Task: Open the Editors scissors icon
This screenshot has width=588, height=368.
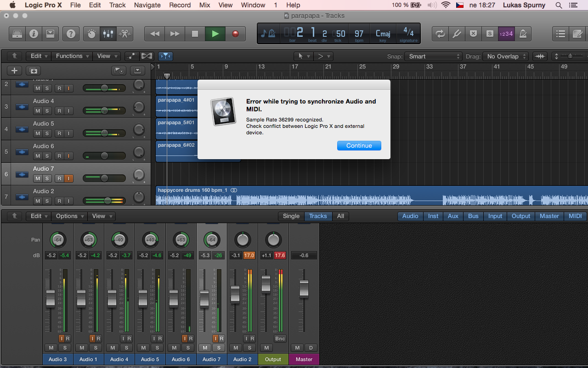Action: click(124, 34)
